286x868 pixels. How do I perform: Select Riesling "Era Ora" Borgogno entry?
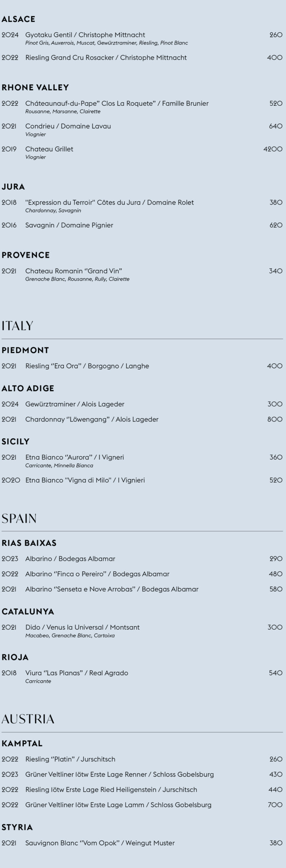pos(87,366)
